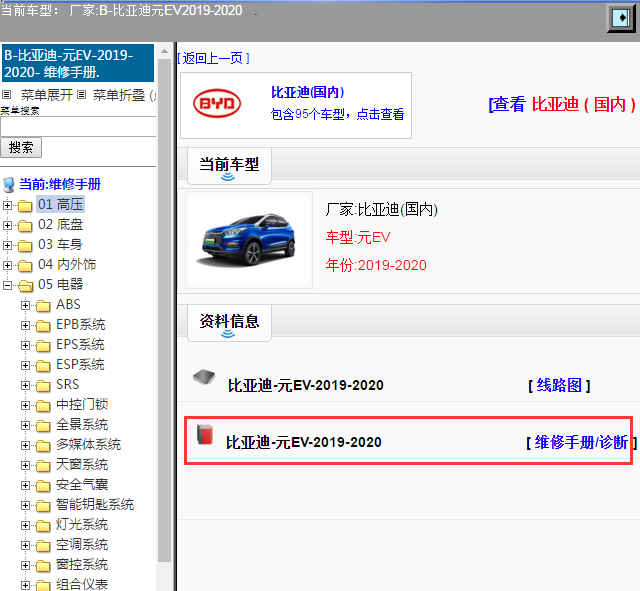Click B-比亚迪-元EV-2019-2020-维修手册 header
This screenshot has height=591, width=640.
[78, 63]
